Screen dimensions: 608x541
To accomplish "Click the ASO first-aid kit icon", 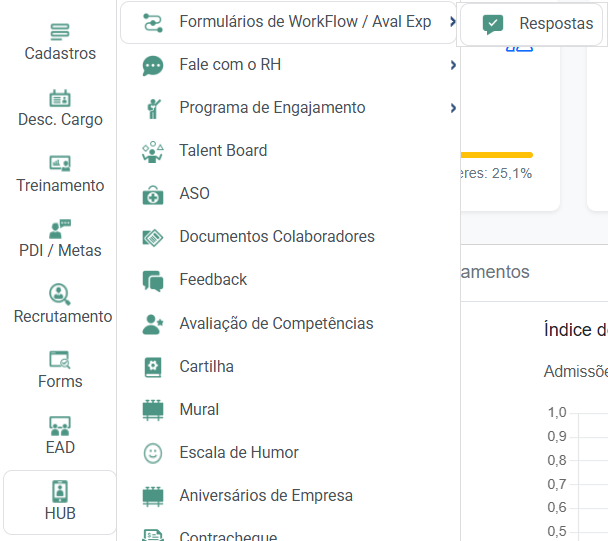I will (152, 194).
